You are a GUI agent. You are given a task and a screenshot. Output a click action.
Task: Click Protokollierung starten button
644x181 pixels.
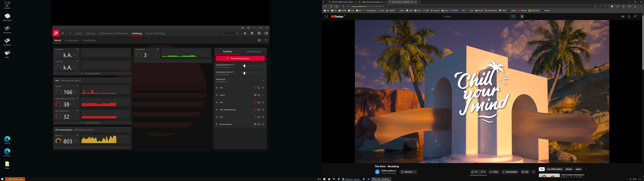pyautogui.click(x=240, y=58)
